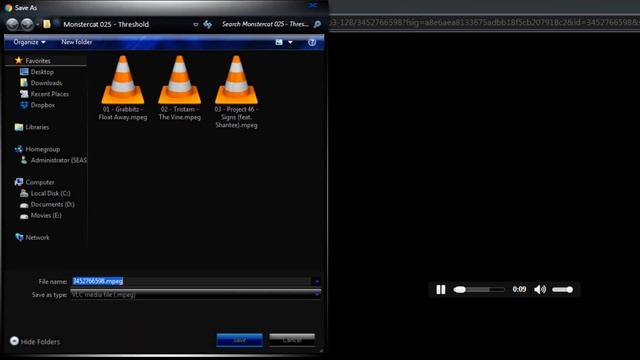Open the Dropbox folder
Screen dimensions: 640x360
(42, 105)
